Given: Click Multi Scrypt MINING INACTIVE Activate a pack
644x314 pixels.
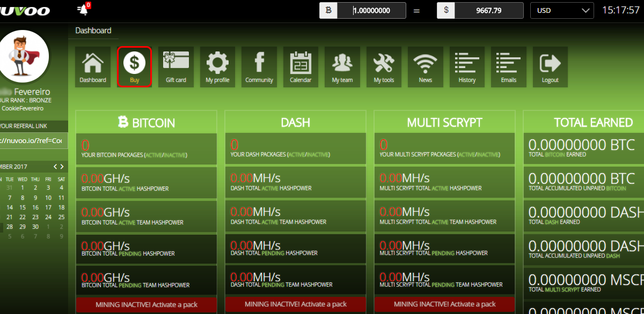Looking at the screenshot, I should [x=444, y=304].
